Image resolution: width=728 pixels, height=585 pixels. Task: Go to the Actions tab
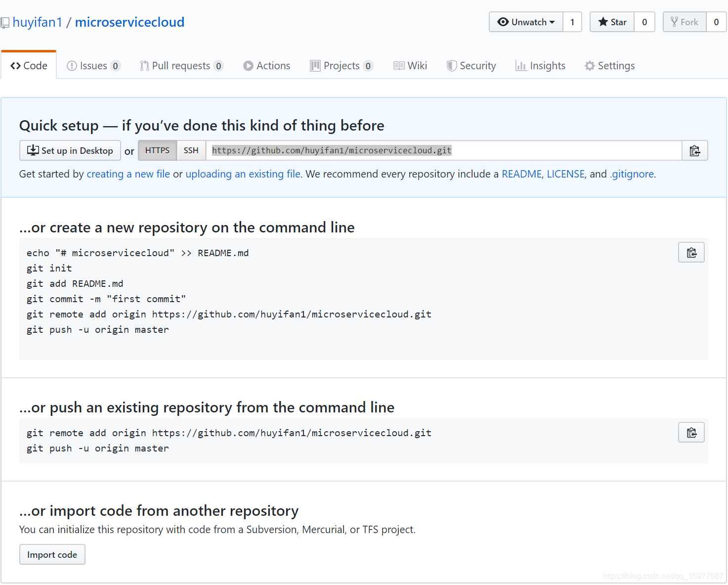(x=266, y=66)
